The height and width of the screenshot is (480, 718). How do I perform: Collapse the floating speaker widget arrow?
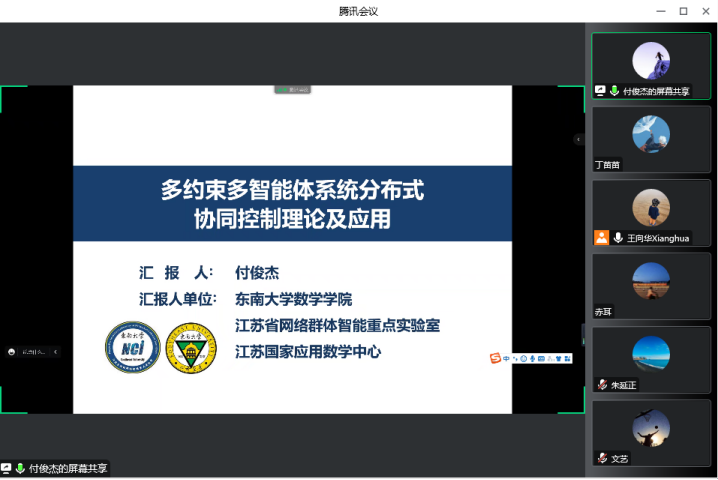(x=56, y=351)
